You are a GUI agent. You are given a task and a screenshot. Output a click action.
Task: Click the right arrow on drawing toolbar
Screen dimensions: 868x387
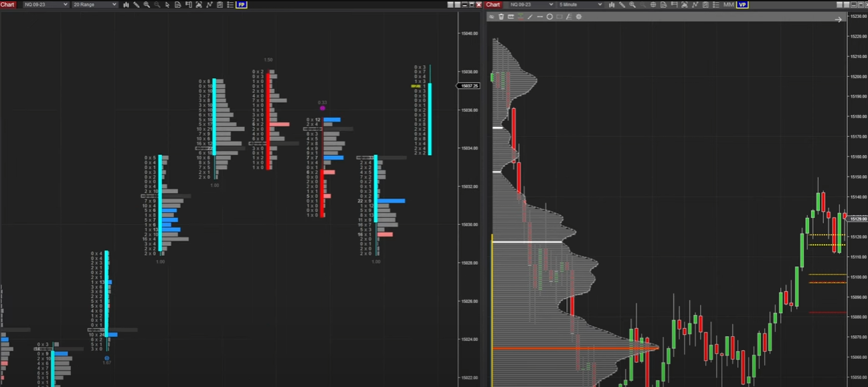point(838,19)
